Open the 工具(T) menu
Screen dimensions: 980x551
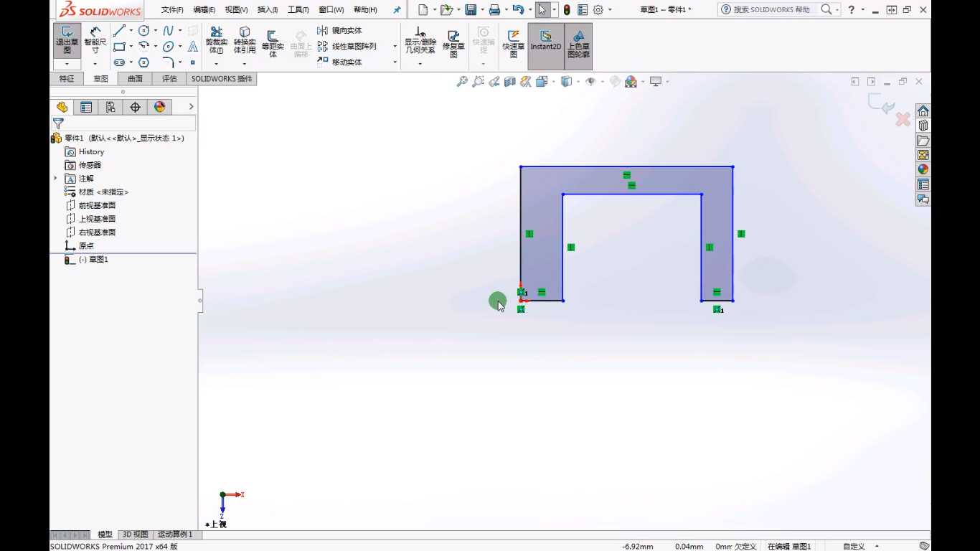pos(298,10)
